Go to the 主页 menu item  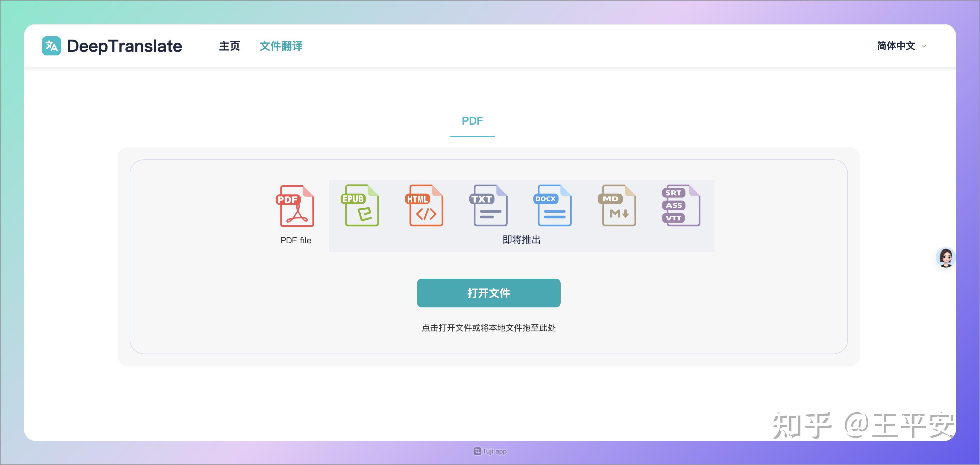[229, 46]
